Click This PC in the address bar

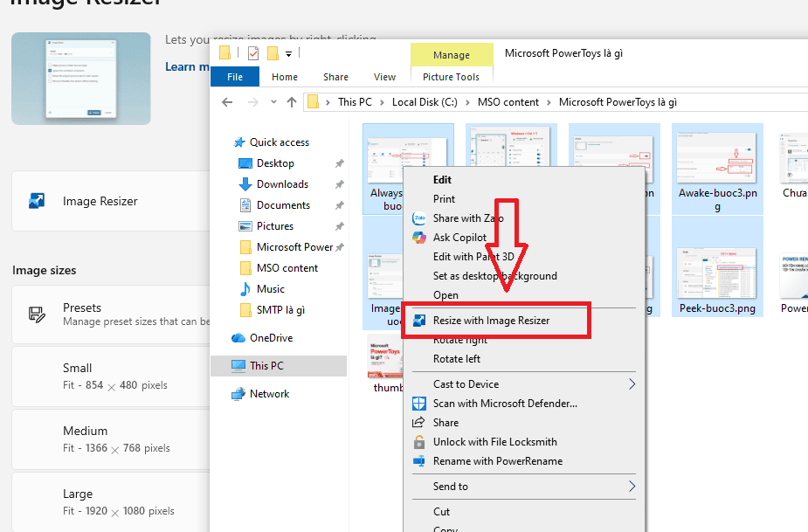tap(355, 102)
